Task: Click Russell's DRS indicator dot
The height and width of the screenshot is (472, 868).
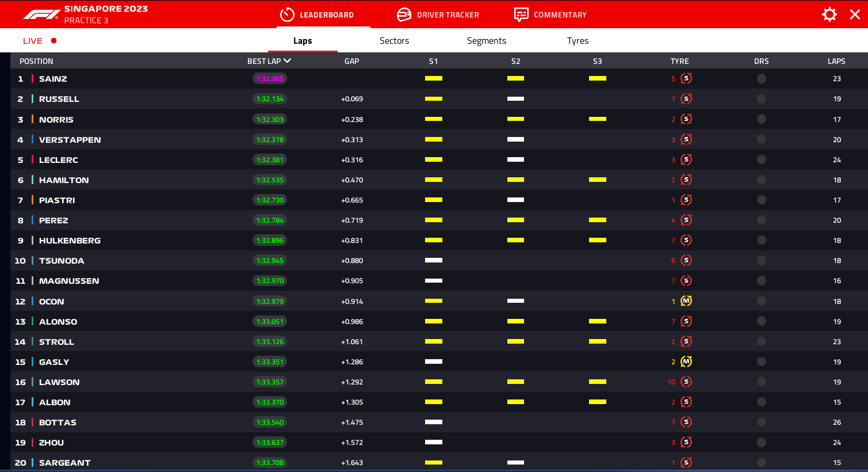Action: coord(762,99)
